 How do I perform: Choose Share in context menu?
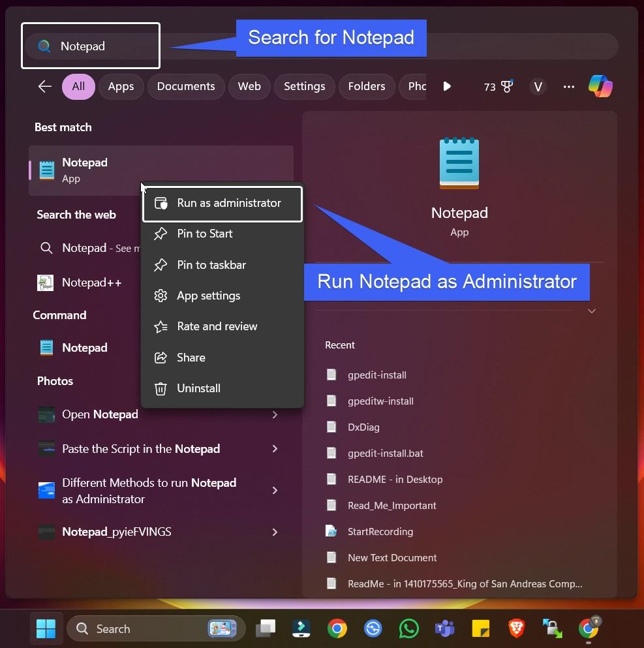[x=222, y=358]
